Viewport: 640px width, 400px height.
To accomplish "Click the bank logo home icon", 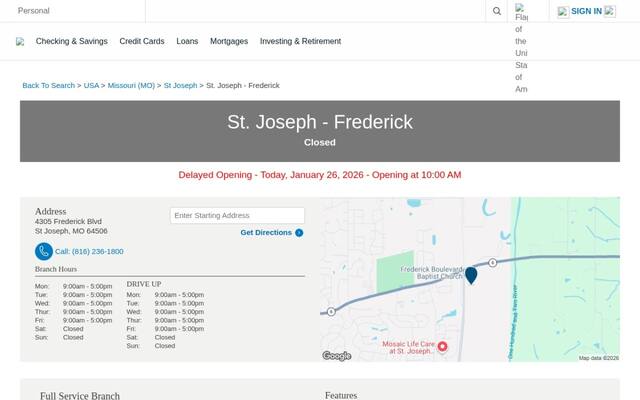I will pyautogui.click(x=20, y=41).
